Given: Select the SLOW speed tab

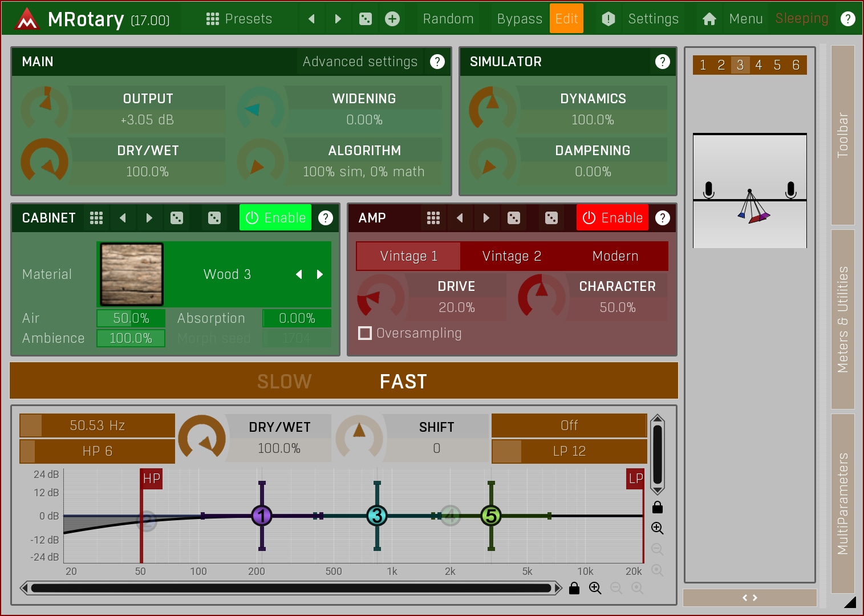Looking at the screenshot, I should (x=284, y=381).
